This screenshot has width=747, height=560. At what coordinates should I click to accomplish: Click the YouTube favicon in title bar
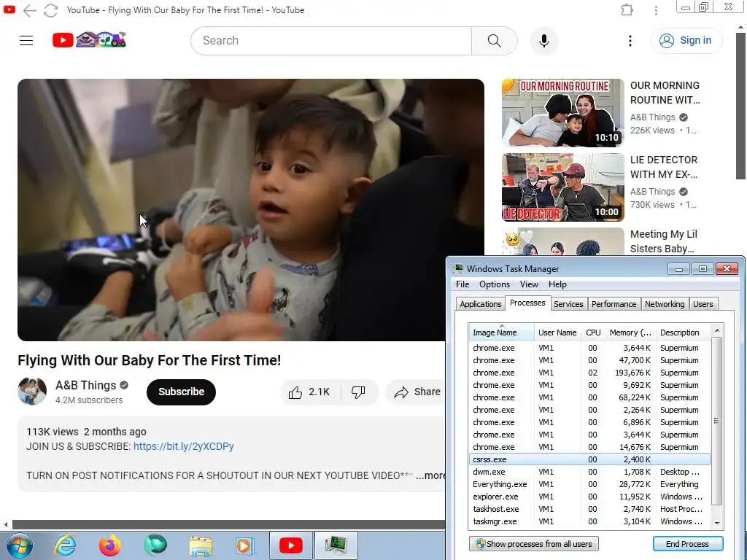coord(9,9)
